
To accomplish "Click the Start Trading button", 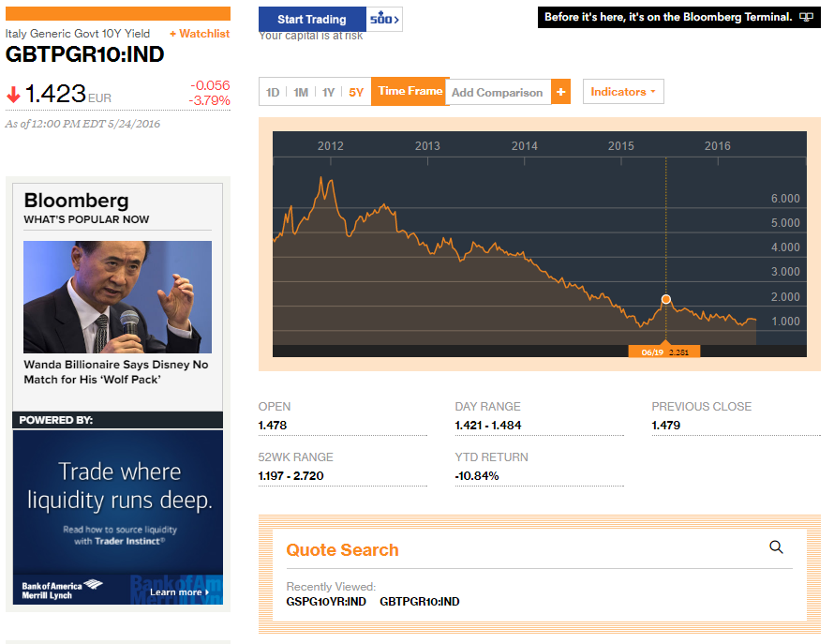I will click(312, 19).
